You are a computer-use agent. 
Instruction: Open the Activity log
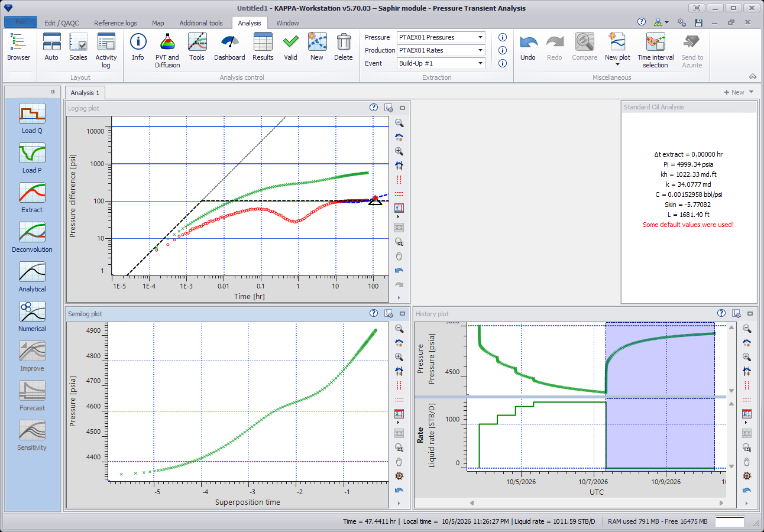[x=106, y=50]
